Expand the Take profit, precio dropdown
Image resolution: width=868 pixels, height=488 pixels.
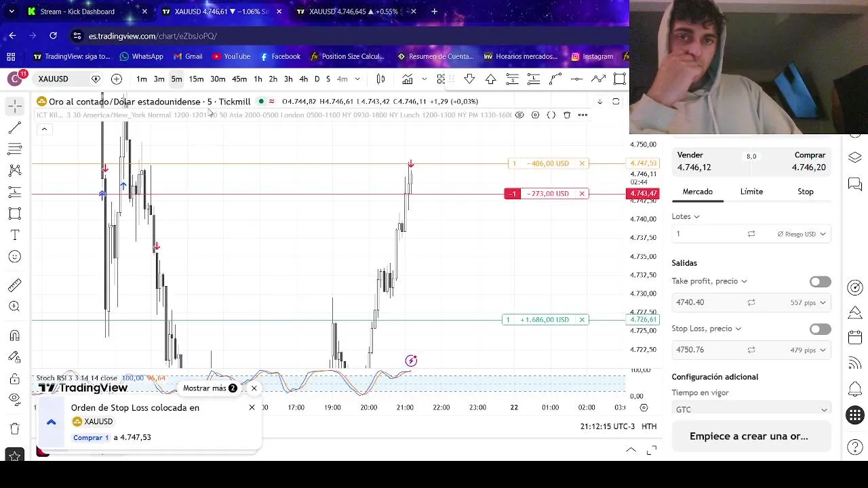point(744,281)
